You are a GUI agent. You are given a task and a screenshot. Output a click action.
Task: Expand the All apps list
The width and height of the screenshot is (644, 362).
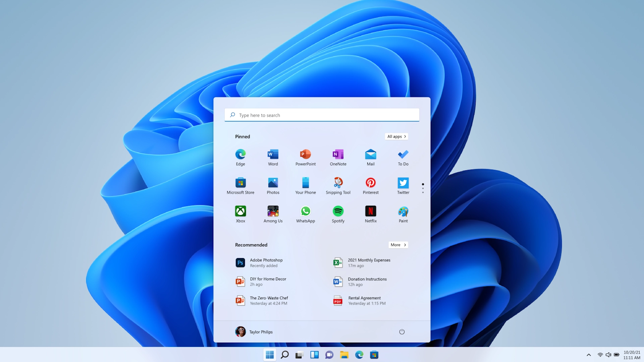(x=396, y=136)
